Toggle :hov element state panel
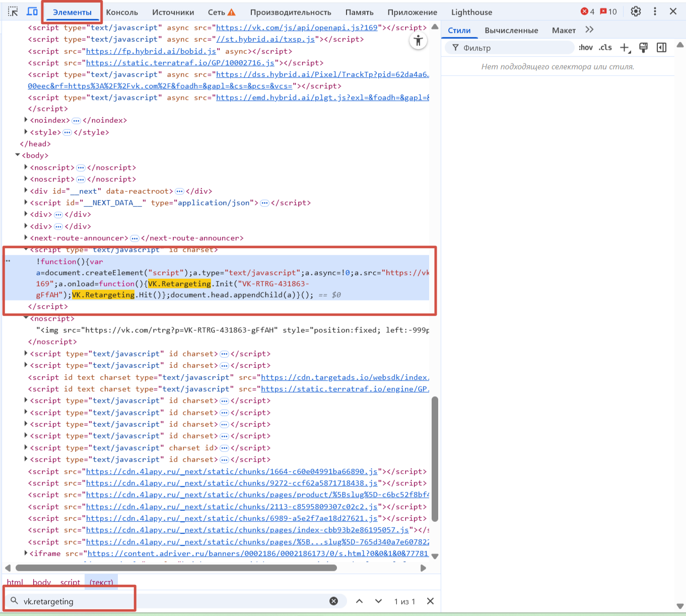 (585, 48)
